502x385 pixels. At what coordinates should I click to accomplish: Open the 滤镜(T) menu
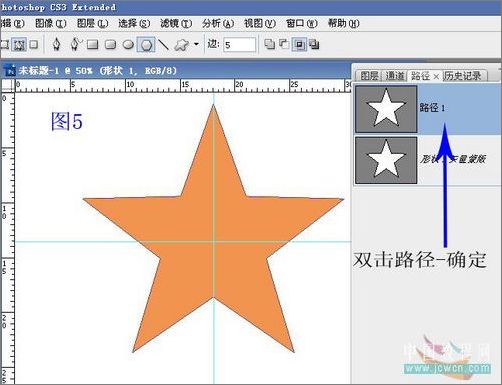pos(176,23)
